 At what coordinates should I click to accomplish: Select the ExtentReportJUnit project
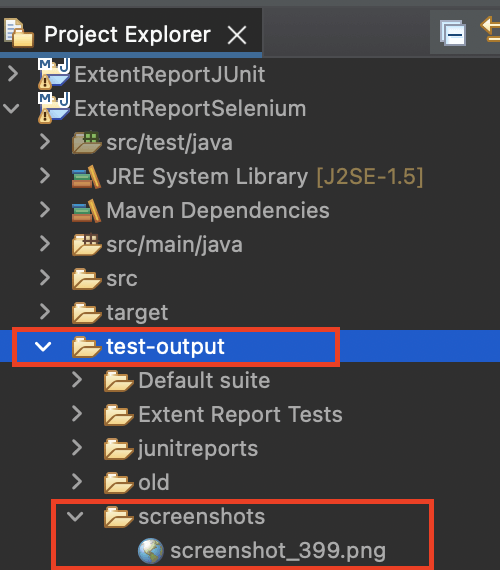click(x=170, y=74)
